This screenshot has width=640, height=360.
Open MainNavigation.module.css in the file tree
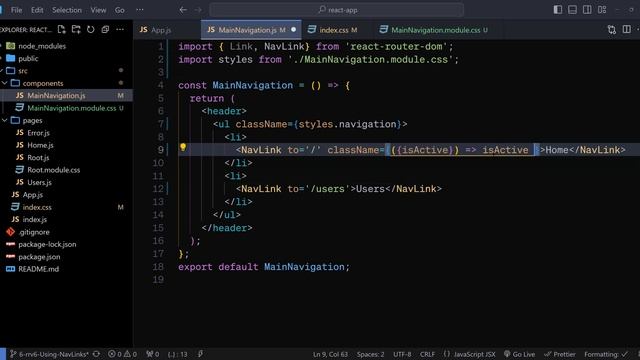coord(71,108)
